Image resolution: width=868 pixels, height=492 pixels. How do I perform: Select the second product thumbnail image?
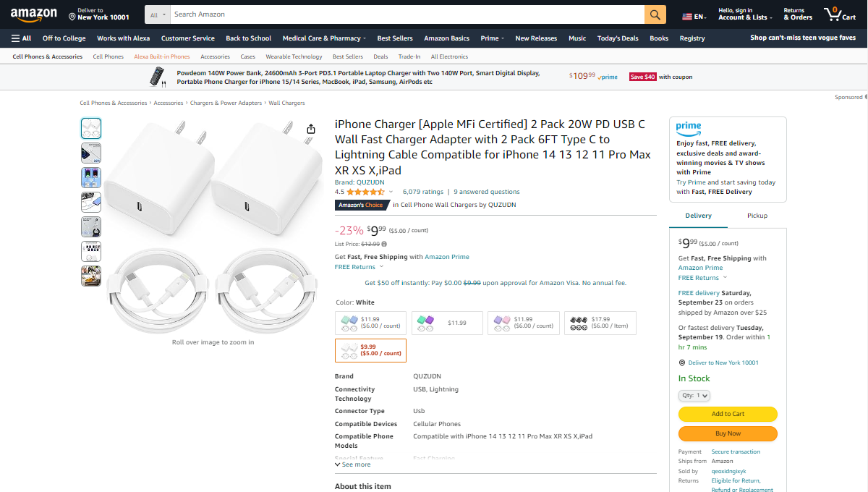click(x=91, y=153)
